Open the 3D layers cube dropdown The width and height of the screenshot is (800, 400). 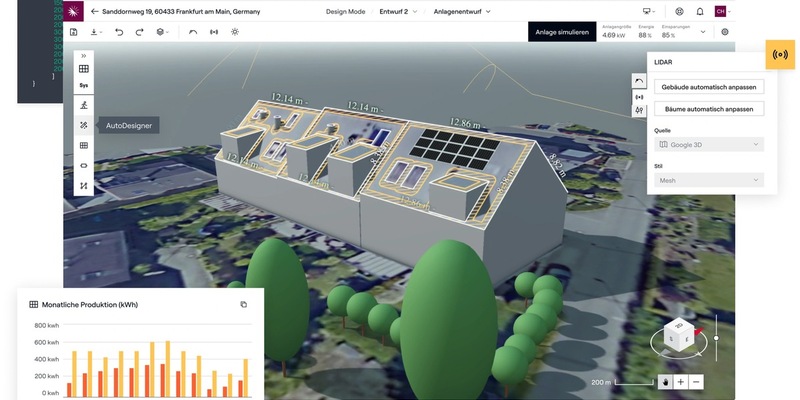tap(162, 32)
